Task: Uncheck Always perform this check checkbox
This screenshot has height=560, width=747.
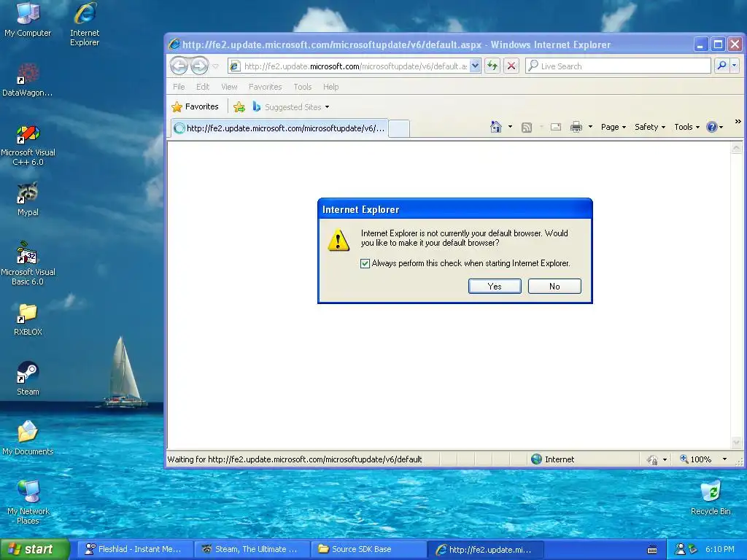Action: [x=365, y=263]
